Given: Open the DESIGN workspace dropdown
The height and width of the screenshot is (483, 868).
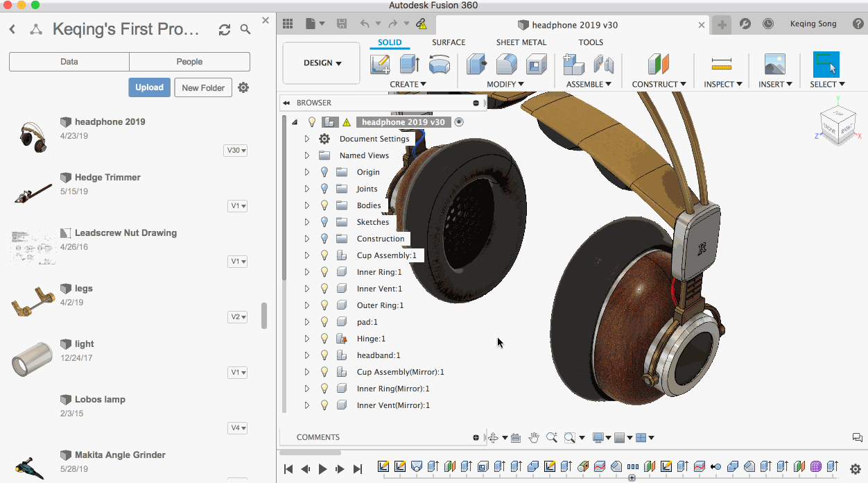Looking at the screenshot, I should (x=322, y=63).
